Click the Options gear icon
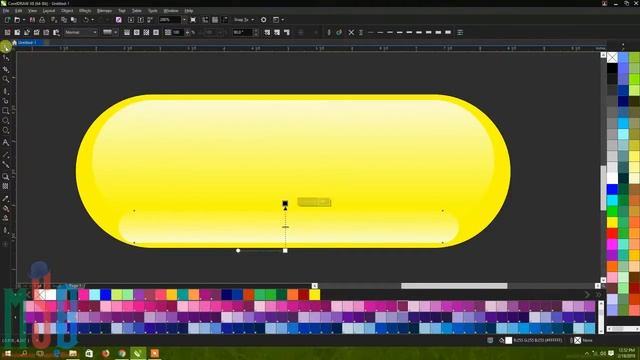 click(264, 20)
